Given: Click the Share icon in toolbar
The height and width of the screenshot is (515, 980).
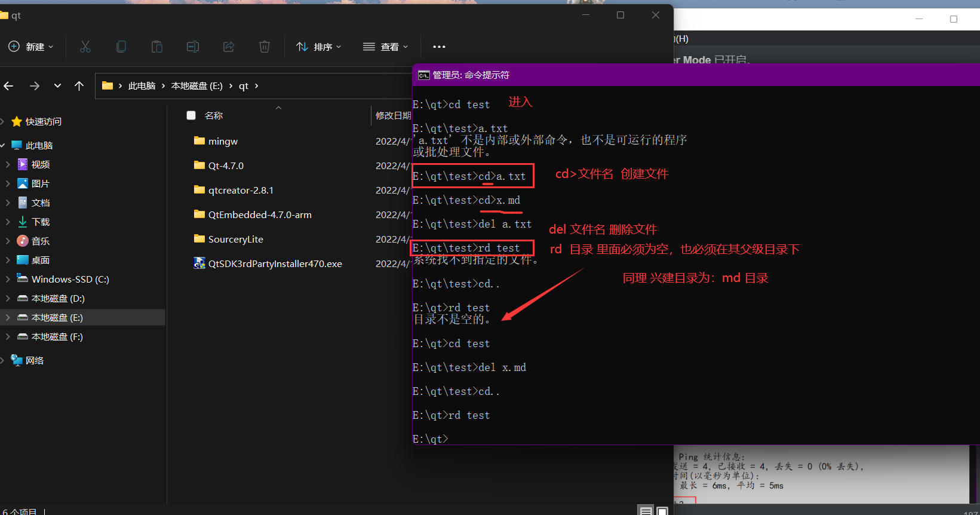Looking at the screenshot, I should [229, 47].
